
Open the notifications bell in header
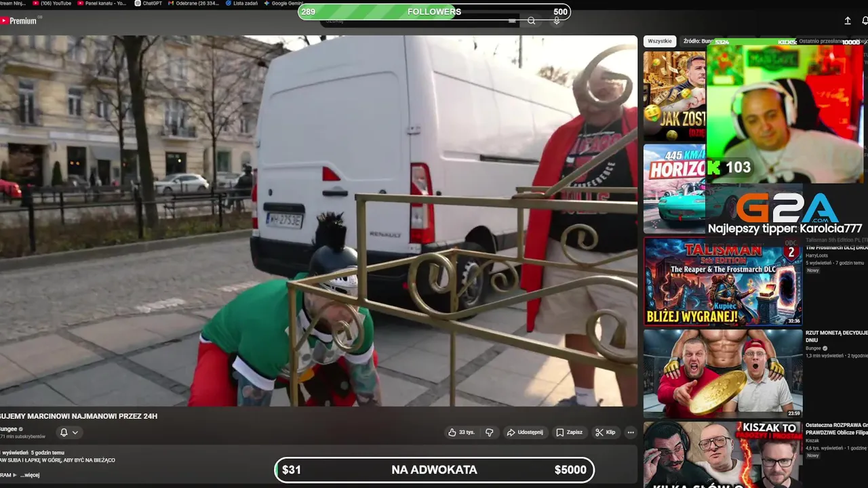click(x=865, y=21)
